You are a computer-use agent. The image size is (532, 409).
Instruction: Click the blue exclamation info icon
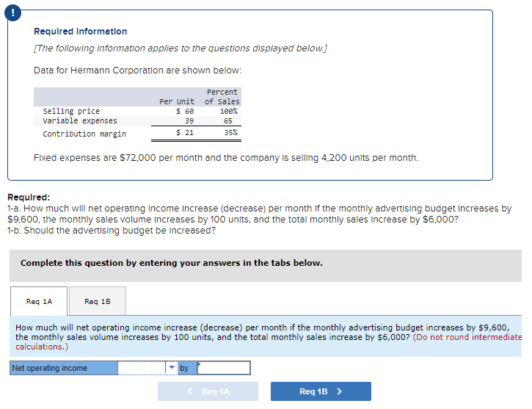13,12
